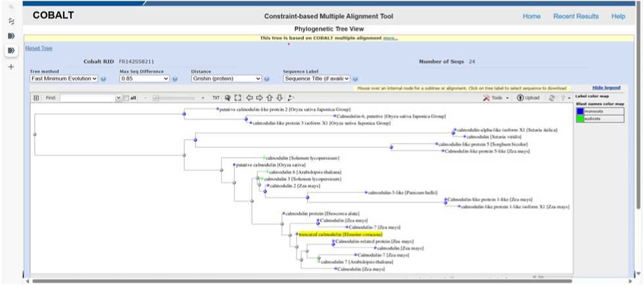Screen dimensions: 644x285
Task: Click the plus icon in left sidebar
Action: click(x=11, y=66)
